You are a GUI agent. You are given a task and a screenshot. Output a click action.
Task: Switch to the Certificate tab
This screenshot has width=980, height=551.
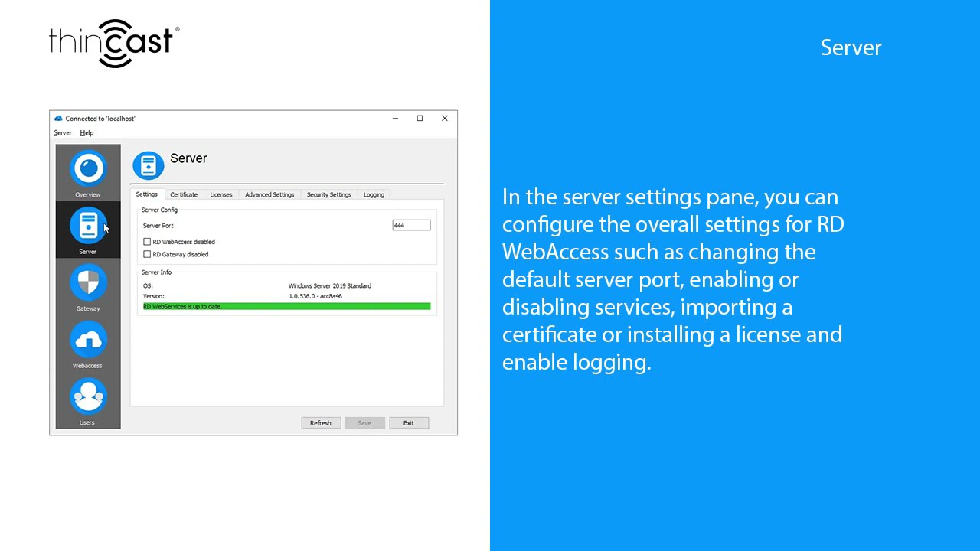(184, 194)
